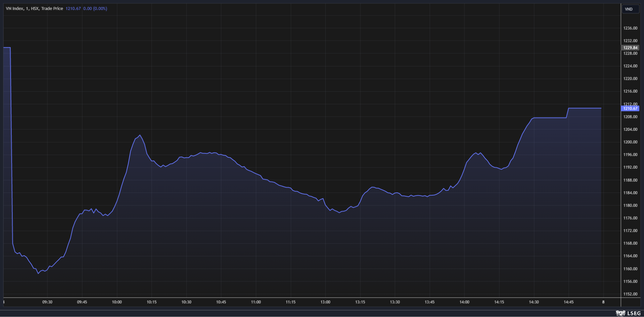This screenshot has height=317, width=644.
Task: Click the 1210.67 trade price in header
Action: click(73, 8)
